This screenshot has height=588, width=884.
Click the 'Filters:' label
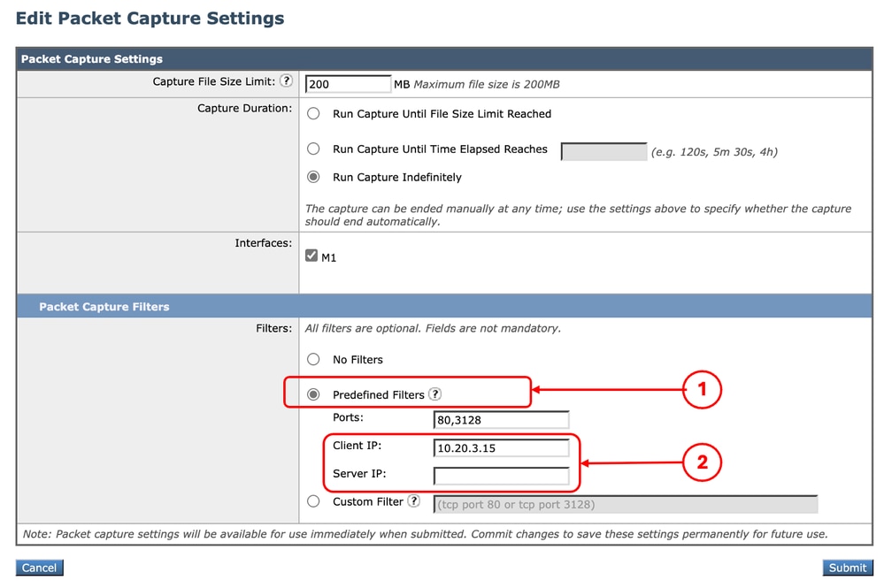tap(274, 328)
